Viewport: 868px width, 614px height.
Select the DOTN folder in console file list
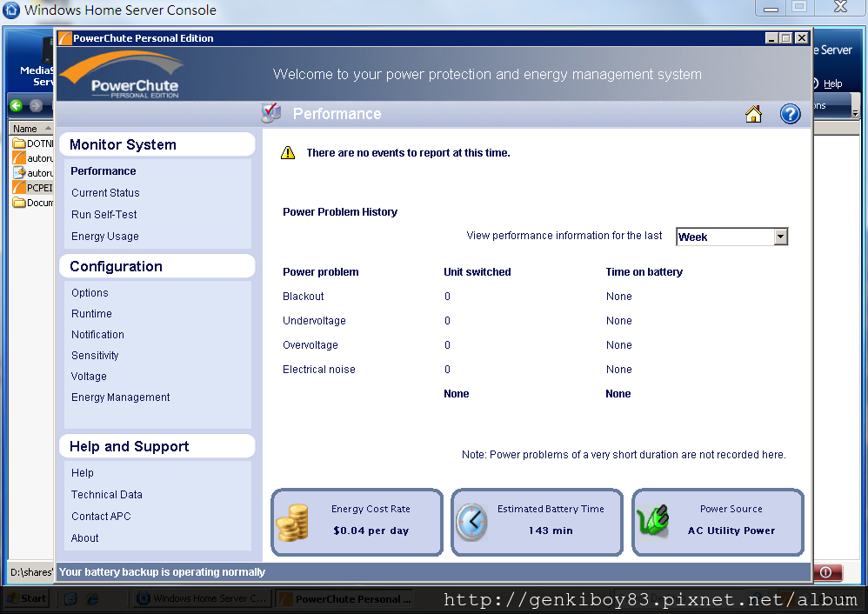click(x=32, y=143)
